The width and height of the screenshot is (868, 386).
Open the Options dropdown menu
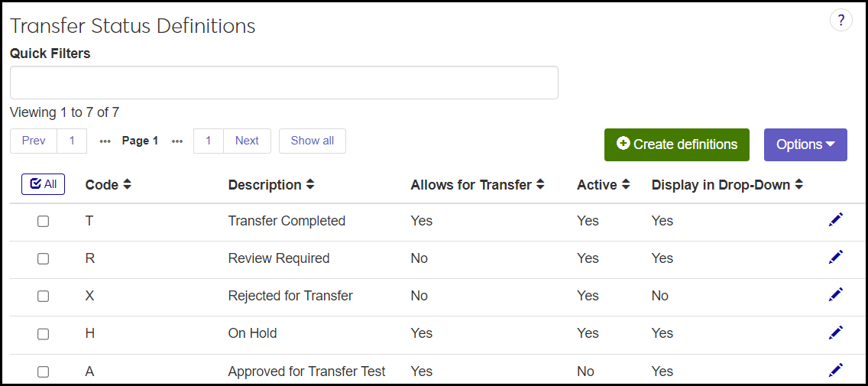click(805, 144)
